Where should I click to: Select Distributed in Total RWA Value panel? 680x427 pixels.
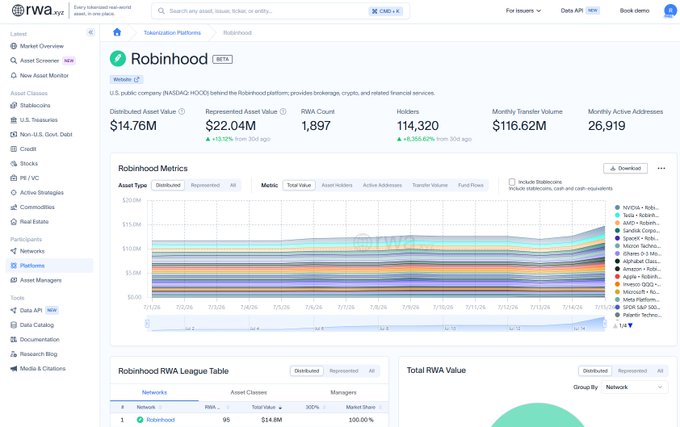point(595,371)
